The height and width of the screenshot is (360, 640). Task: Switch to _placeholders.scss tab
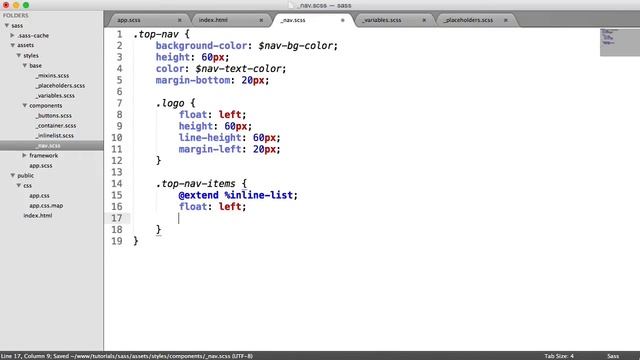click(469, 20)
